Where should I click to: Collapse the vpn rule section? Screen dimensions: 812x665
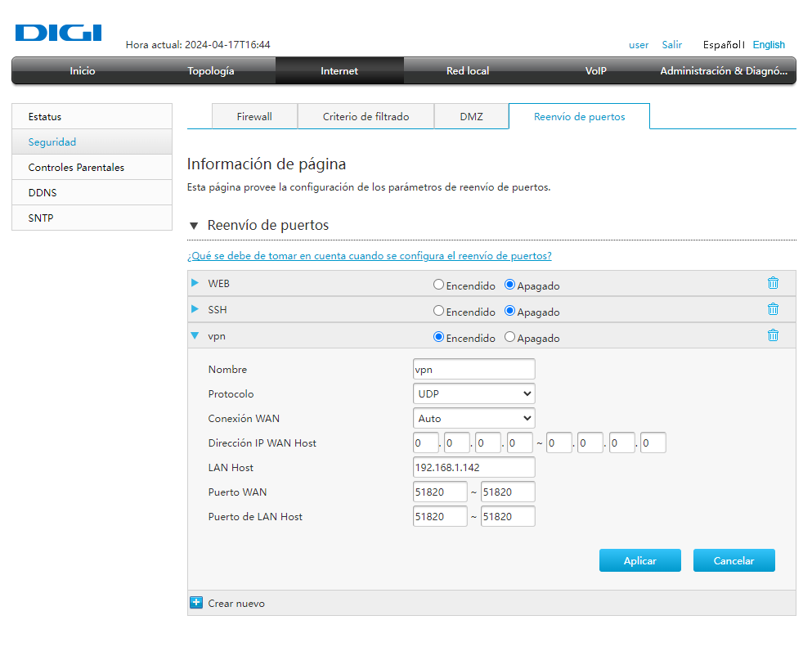[x=195, y=335]
